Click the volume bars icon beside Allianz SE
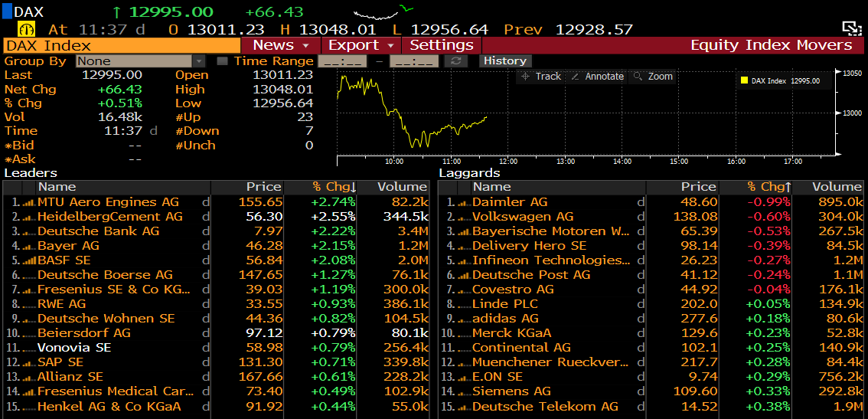 coord(28,378)
